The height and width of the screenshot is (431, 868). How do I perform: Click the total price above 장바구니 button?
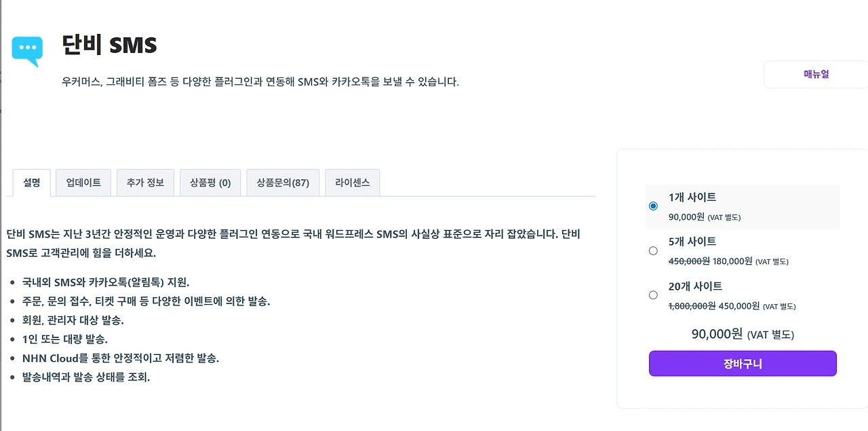743,334
